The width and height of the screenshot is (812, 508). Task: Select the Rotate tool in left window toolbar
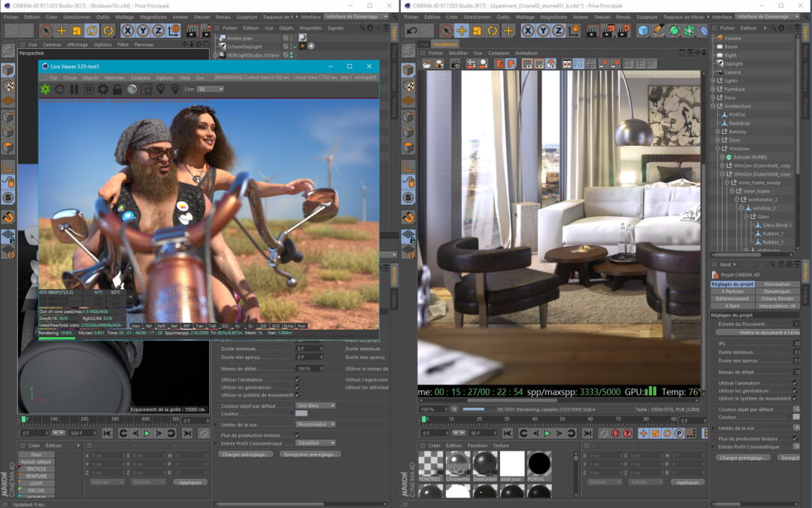(x=92, y=31)
